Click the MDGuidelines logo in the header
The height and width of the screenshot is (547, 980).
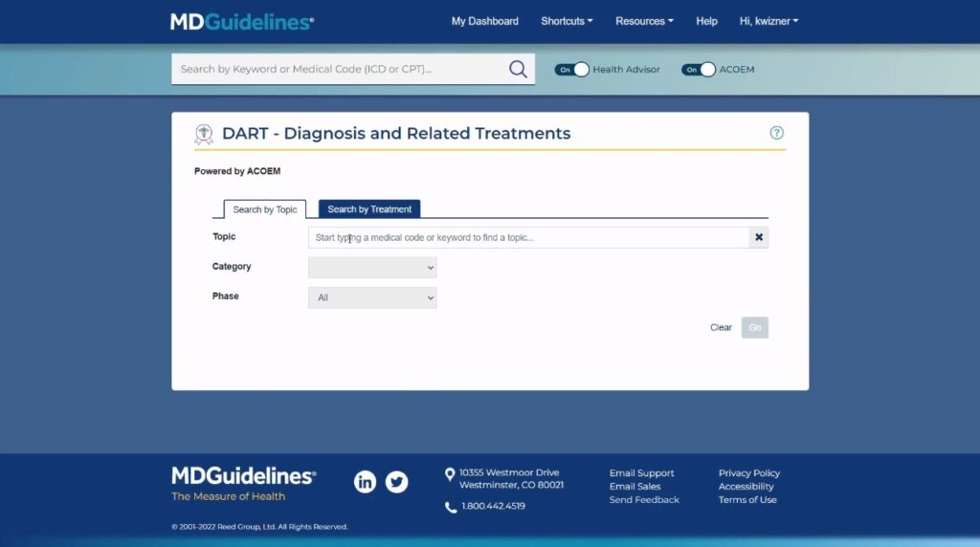(x=242, y=22)
